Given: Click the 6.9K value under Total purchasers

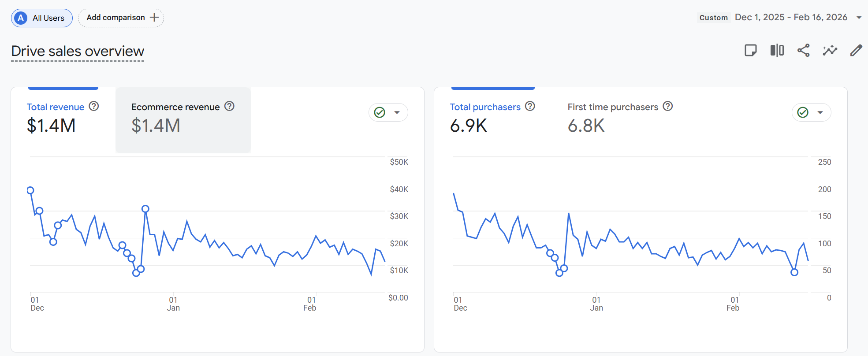Looking at the screenshot, I should pyautogui.click(x=469, y=126).
